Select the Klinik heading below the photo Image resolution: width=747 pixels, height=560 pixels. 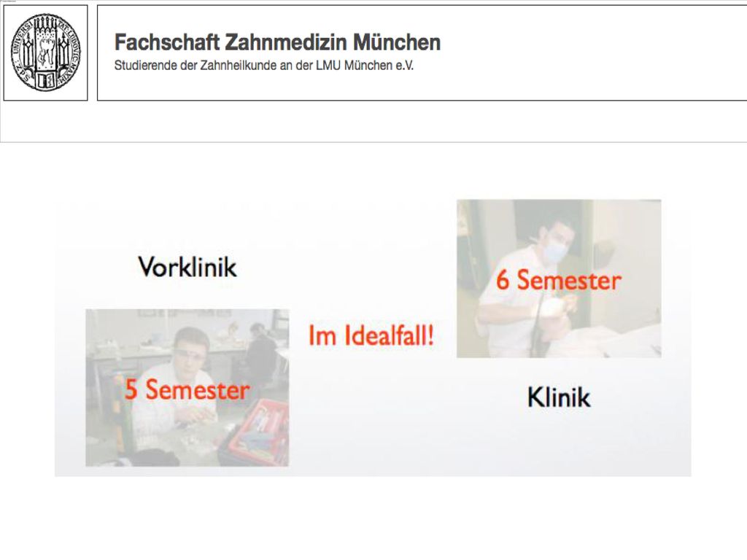pyautogui.click(x=559, y=397)
